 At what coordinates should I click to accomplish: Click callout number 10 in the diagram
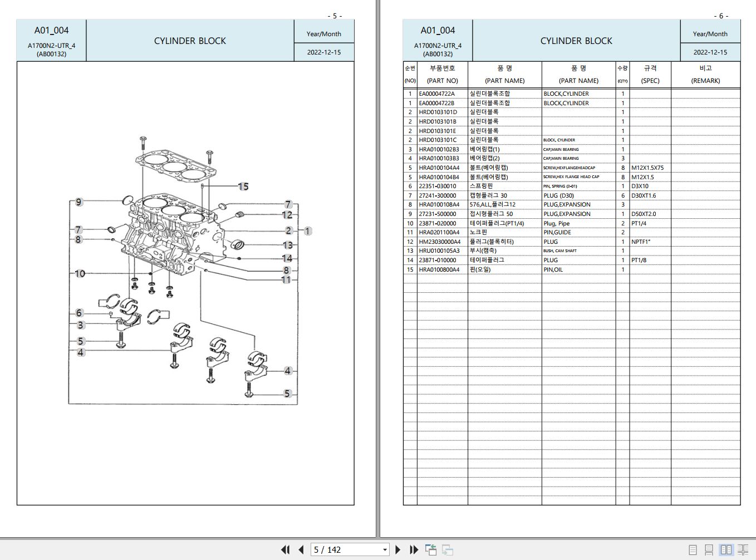tap(80, 273)
